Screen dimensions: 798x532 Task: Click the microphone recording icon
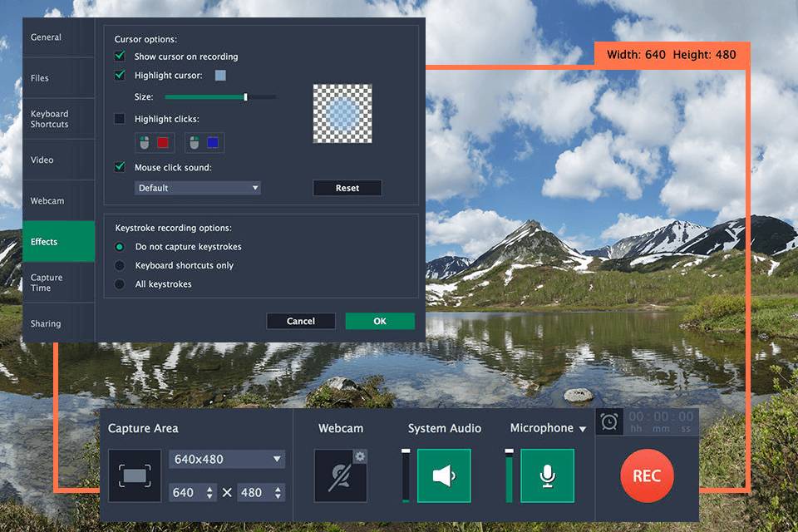coord(548,475)
